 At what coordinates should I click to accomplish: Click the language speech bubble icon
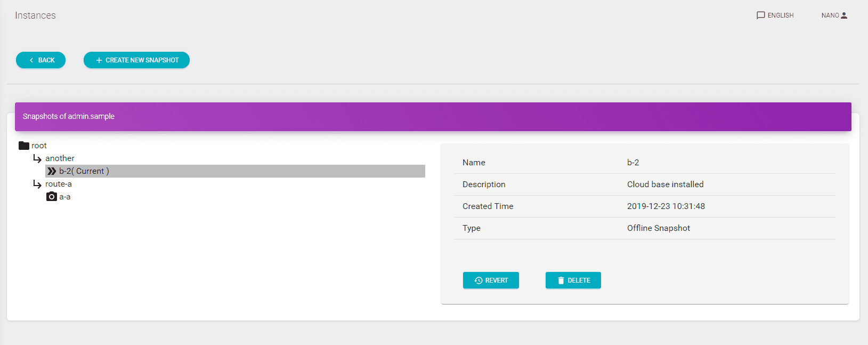point(760,15)
